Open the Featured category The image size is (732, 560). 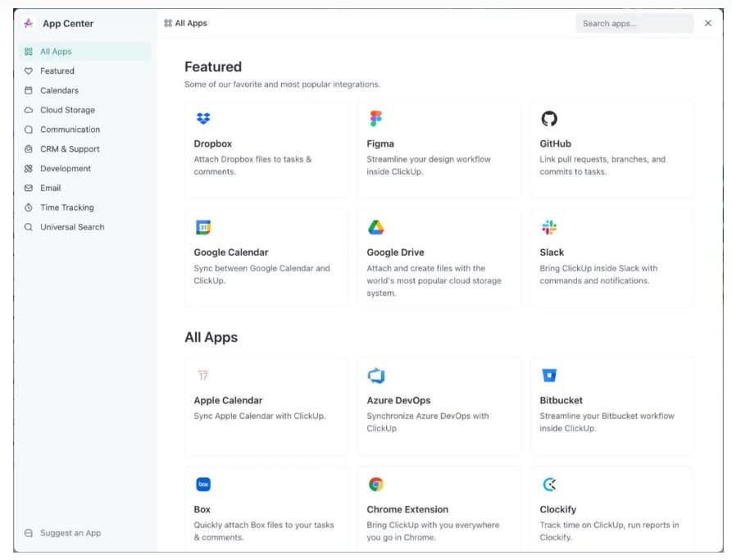coord(85,71)
